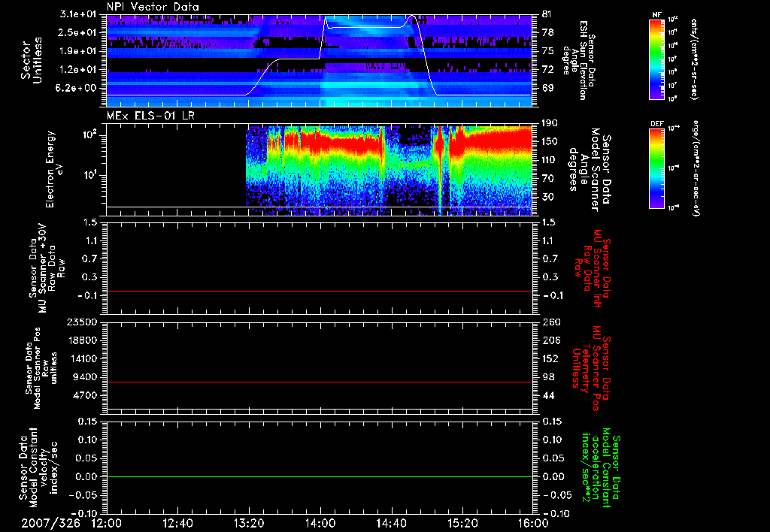Viewport: 770px width, 532px height.
Task: Click the '2007/326' date label
Action: tap(50, 523)
